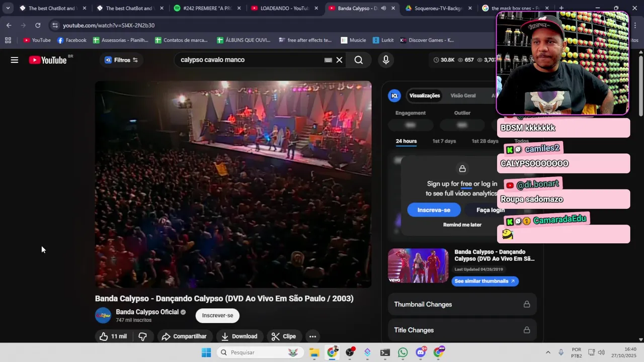Open the on-screen keyboard in search box
This screenshot has width=644, height=362.
[x=328, y=60]
